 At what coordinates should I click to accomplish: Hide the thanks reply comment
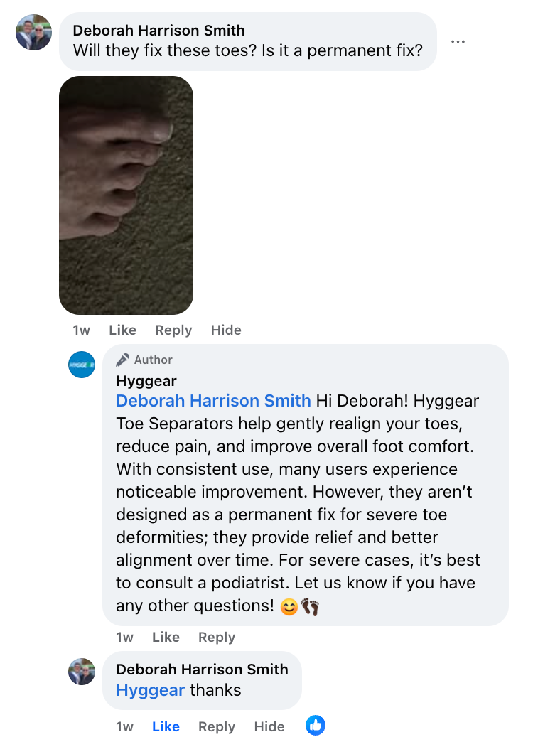pos(269,726)
